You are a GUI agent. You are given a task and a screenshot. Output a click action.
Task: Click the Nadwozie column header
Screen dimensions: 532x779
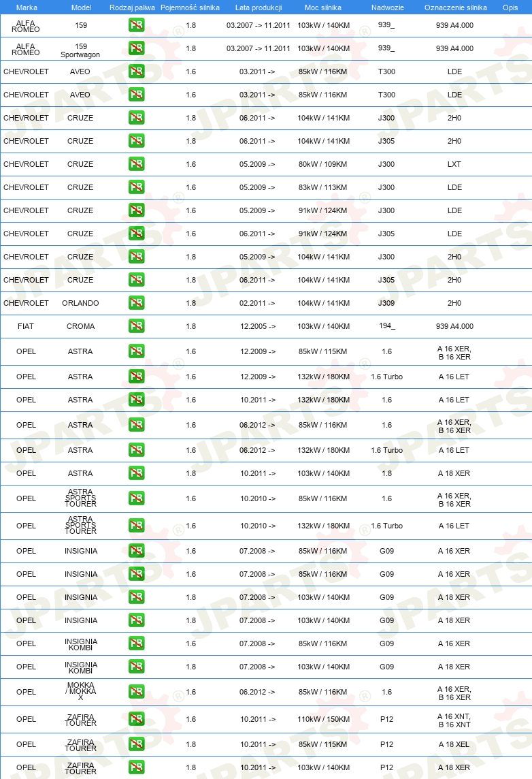point(388,7)
